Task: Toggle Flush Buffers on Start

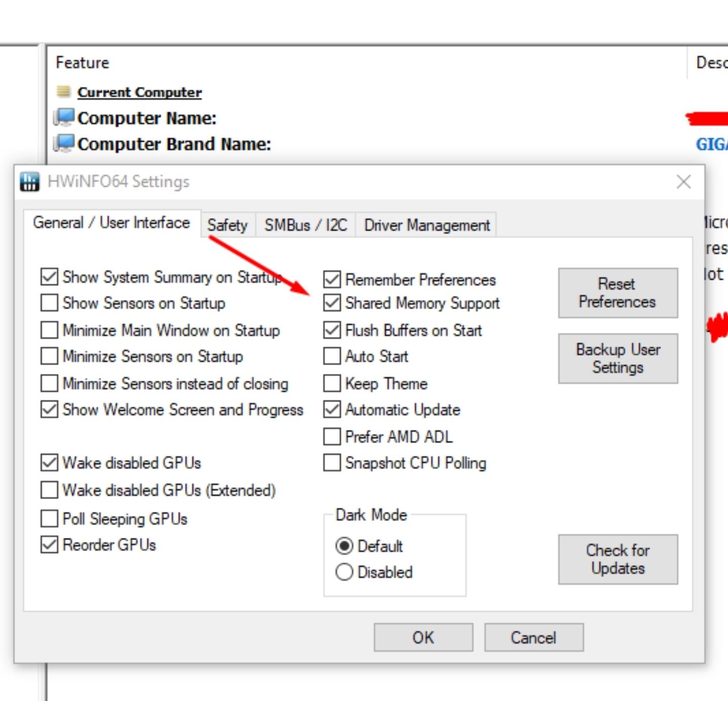Action: point(332,330)
